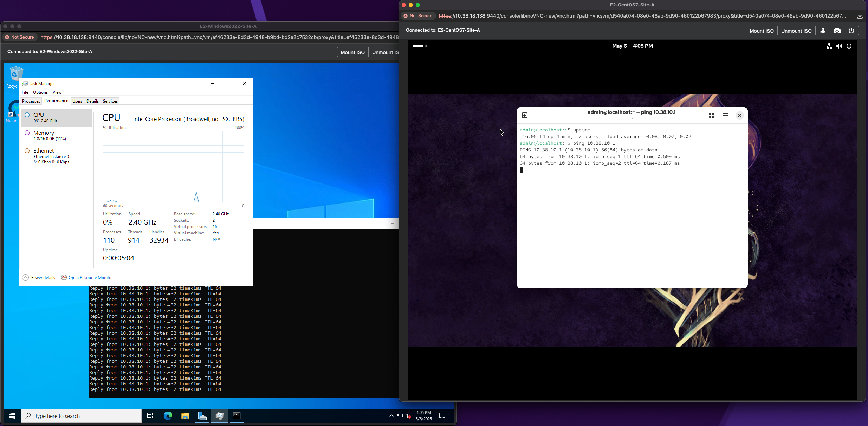
Task: Click the Show desktop strip on taskbar
Action: pos(453,416)
